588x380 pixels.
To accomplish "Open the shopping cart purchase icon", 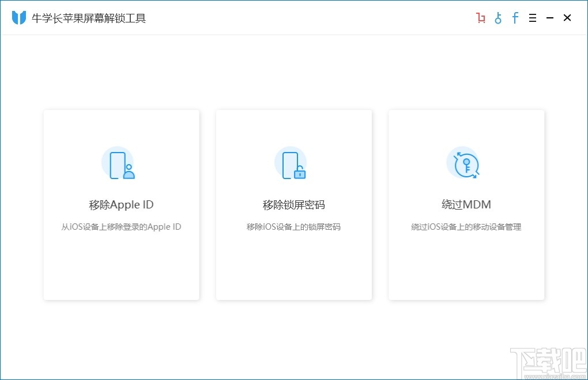I will pyautogui.click(x=480, y=18).
